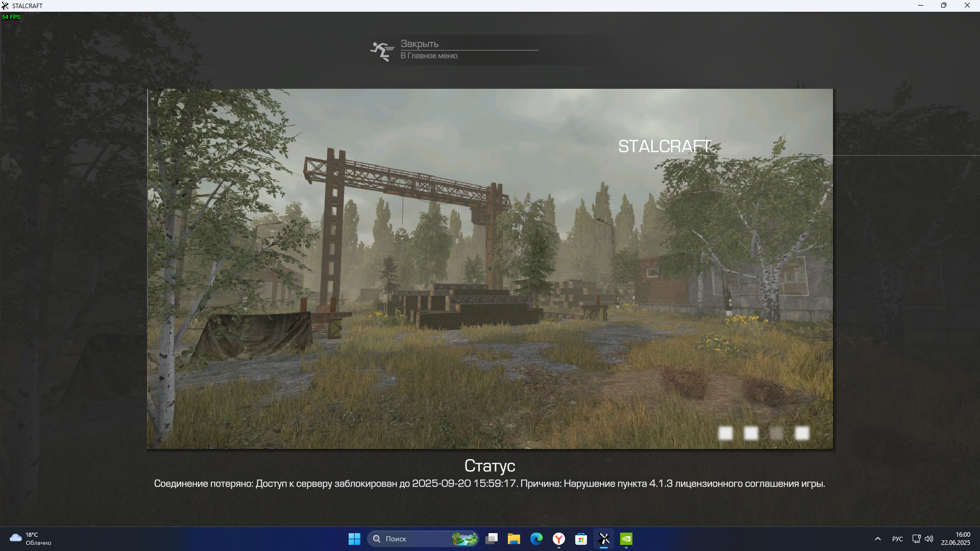Launch Microsoft Edge from taskbar
This screenshot has width=980, height=551.
(x=536, y=539)
